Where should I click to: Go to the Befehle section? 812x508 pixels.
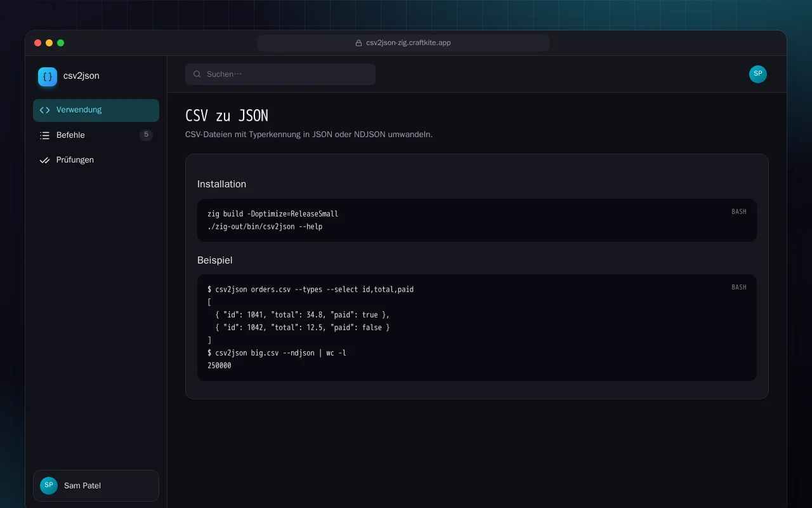tap(96, 135)
